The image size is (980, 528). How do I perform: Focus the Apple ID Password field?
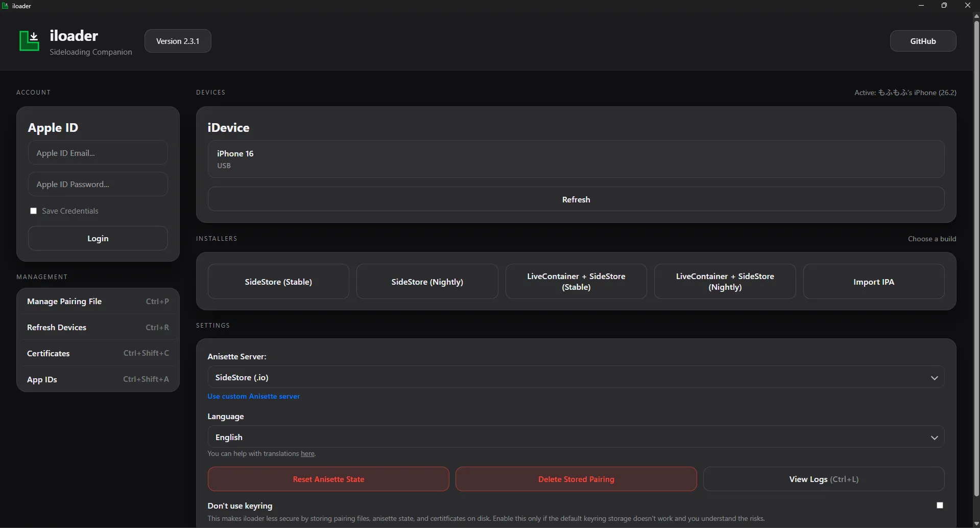98,184
